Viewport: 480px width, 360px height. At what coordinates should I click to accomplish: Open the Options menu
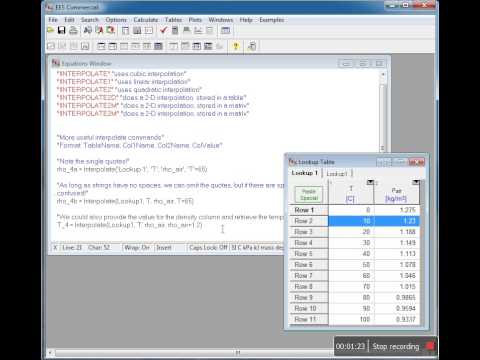point(116,20)
